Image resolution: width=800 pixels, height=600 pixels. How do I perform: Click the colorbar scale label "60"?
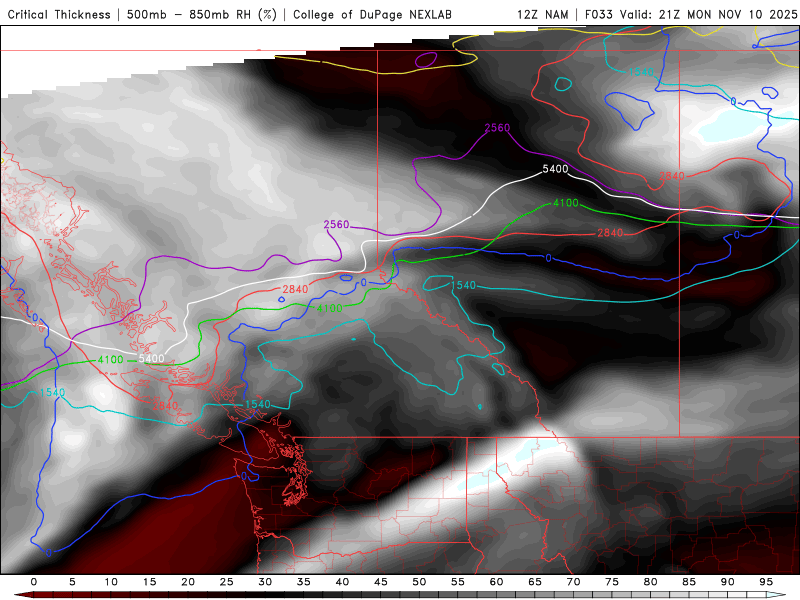(x=496, y=582)
